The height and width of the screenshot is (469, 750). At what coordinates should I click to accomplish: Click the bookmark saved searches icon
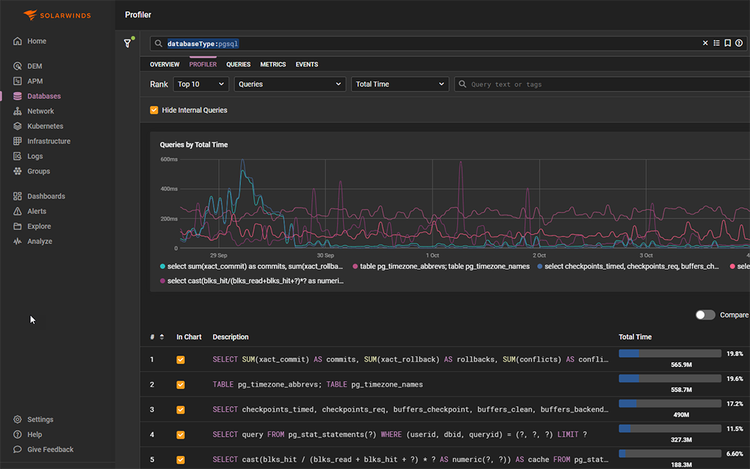[728, 43]
